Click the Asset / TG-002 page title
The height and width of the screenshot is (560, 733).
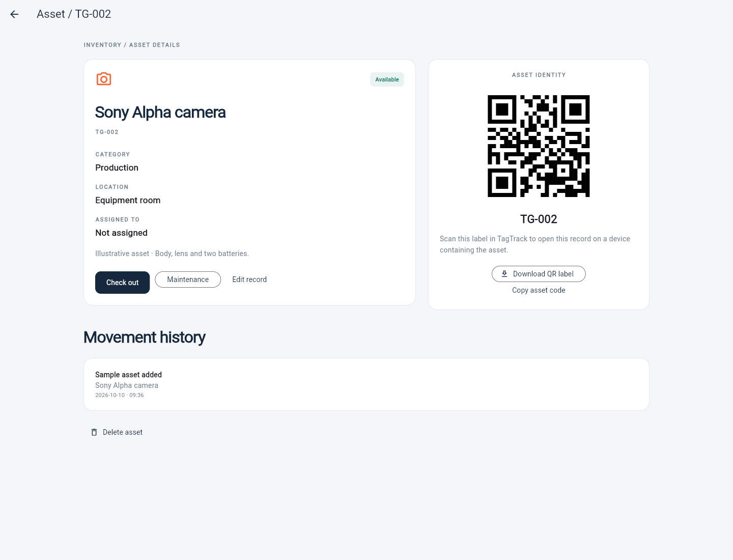(x=74, y=14)
